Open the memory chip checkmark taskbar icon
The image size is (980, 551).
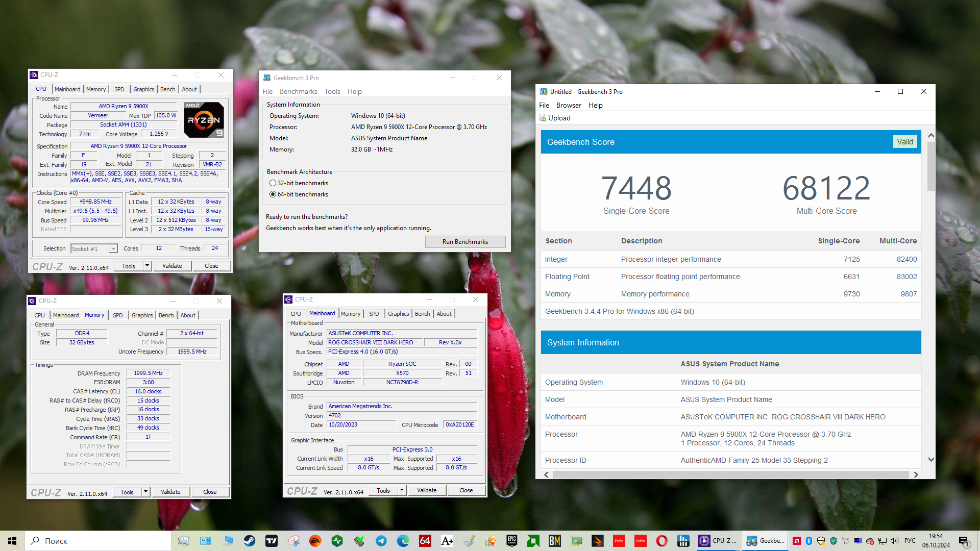359,541
